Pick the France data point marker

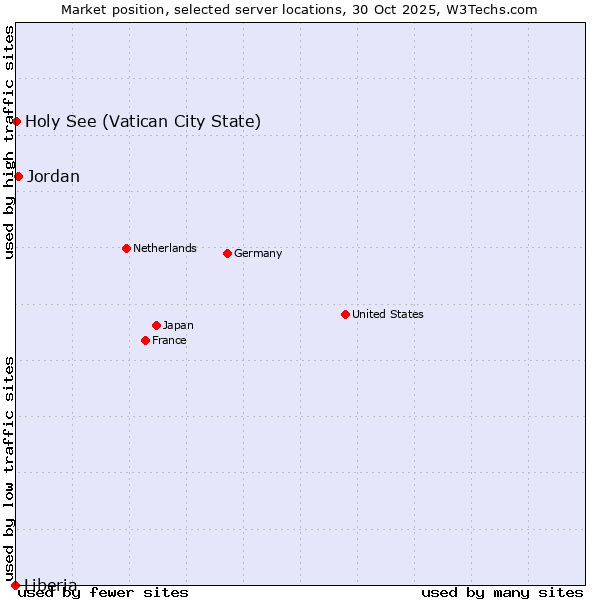[x=145, y=340]
